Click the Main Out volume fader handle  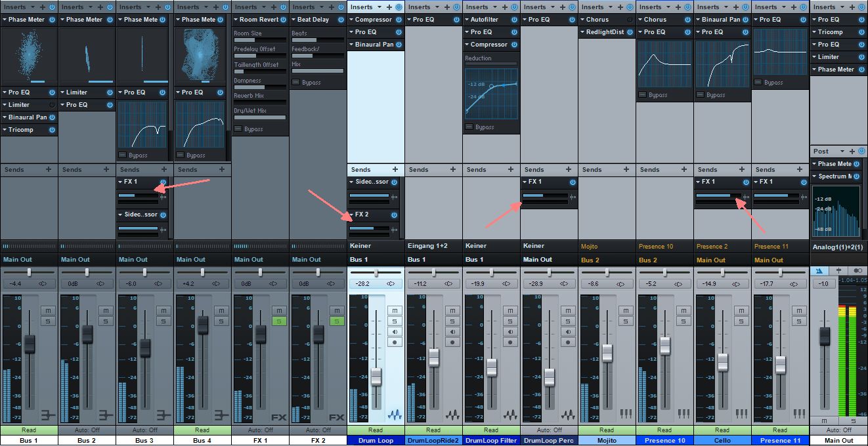point(825,336)
